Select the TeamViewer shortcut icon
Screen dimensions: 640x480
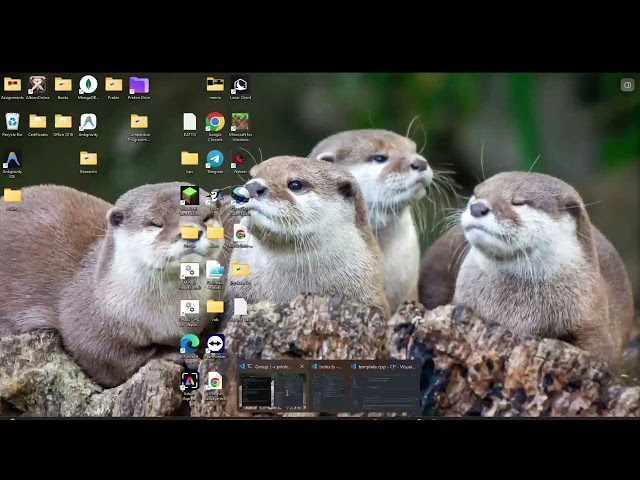[x=215, y=344]
